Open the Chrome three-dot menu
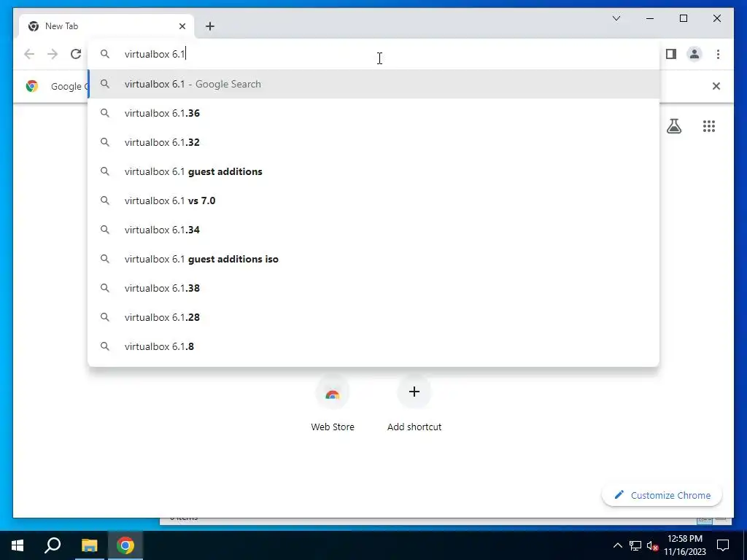The width and height of the screenshot is (747, 560). point(718,54)
